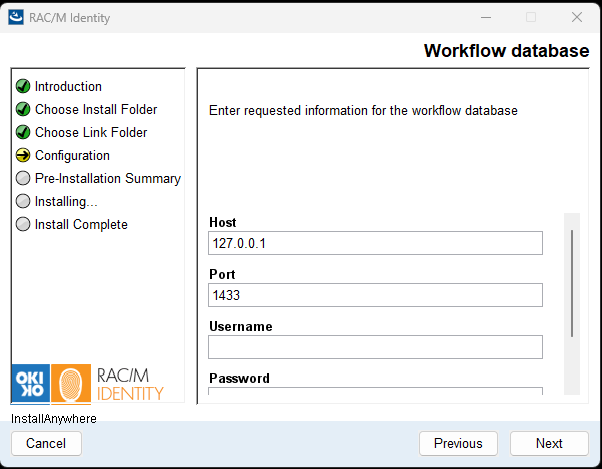The width and height of the screenshot is (602, 469).
Task: Select the Install Complete step label
Action: coord(81,225)
